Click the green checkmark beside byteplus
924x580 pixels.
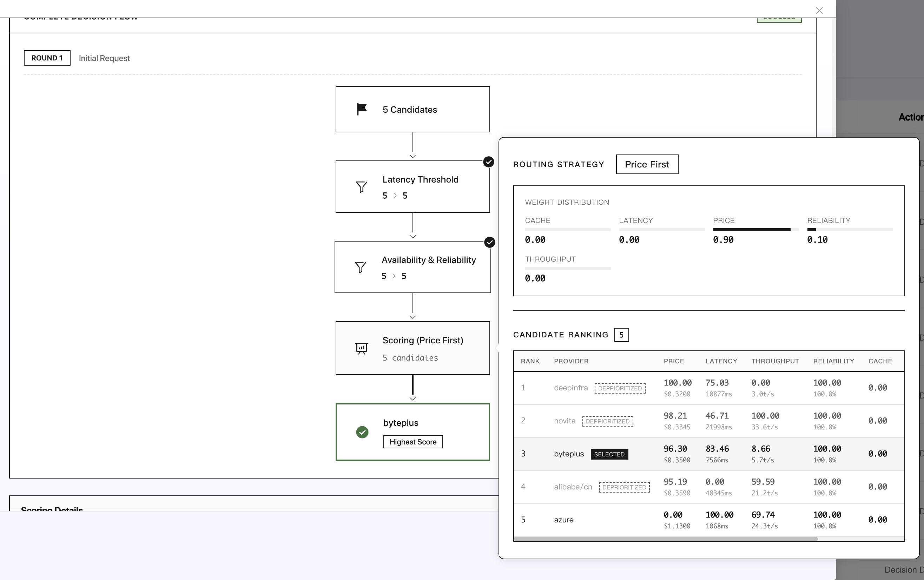pyautogui.click(x=362, y=432)
